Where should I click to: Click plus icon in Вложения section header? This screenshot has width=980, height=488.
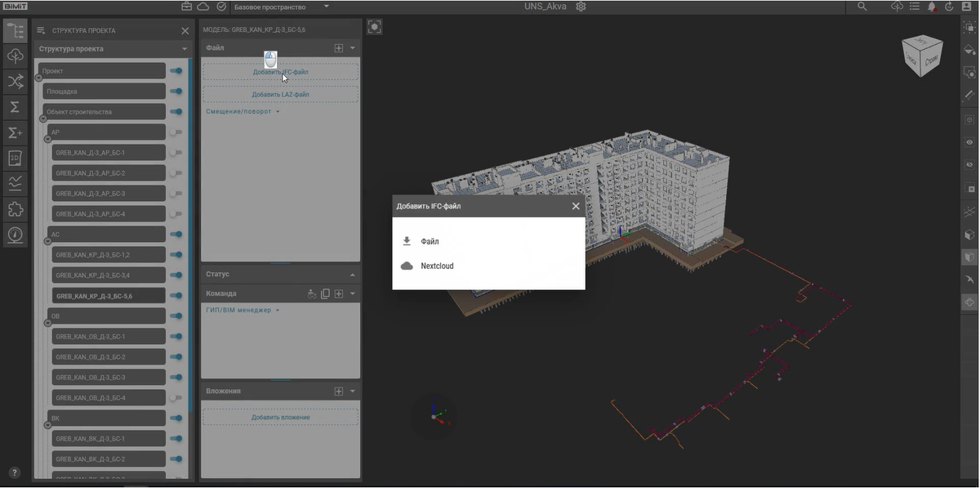point(339,392)
